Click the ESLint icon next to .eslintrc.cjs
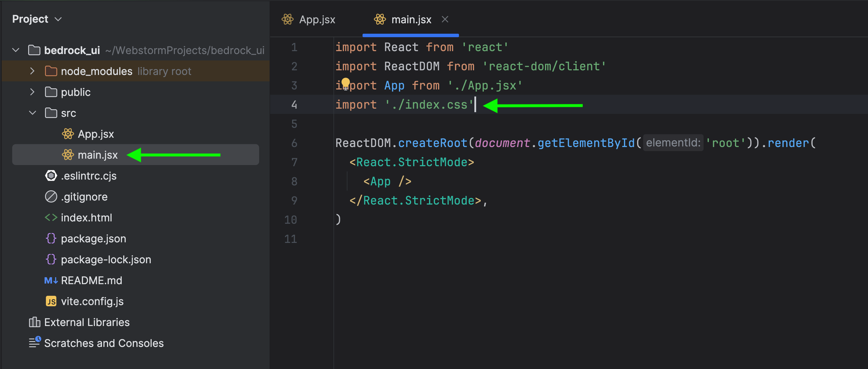 tap(51, 176)
